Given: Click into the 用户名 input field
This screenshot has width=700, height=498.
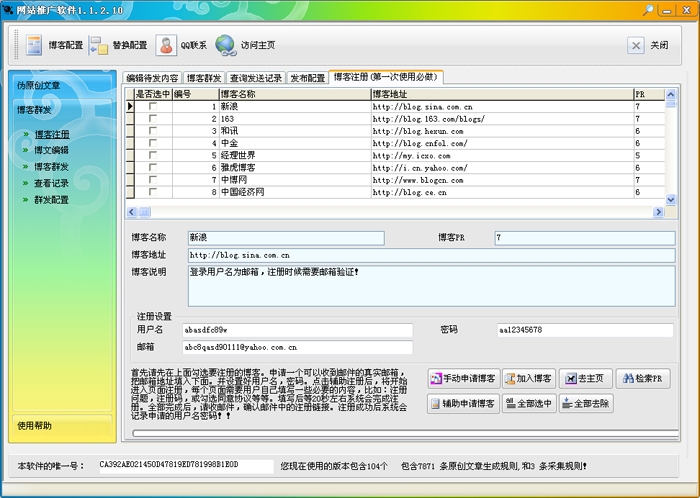Looking at the screenshot, I should pyautogui.click(x=296, y=330).
